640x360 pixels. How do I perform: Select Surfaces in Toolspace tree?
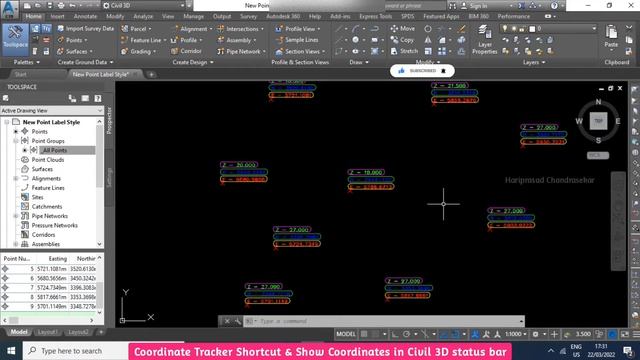(42, 169)
